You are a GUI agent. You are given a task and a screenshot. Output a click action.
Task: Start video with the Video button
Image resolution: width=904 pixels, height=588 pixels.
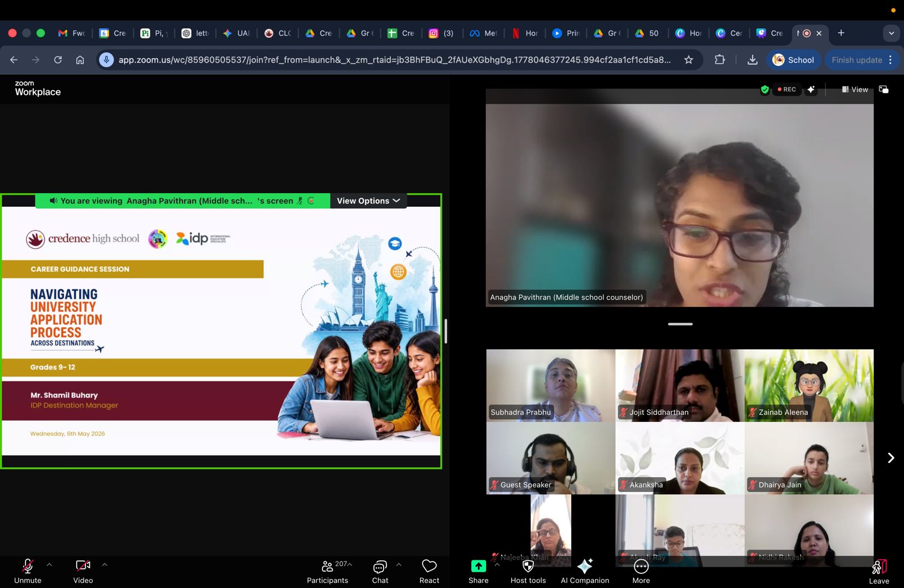pos(83,570)
